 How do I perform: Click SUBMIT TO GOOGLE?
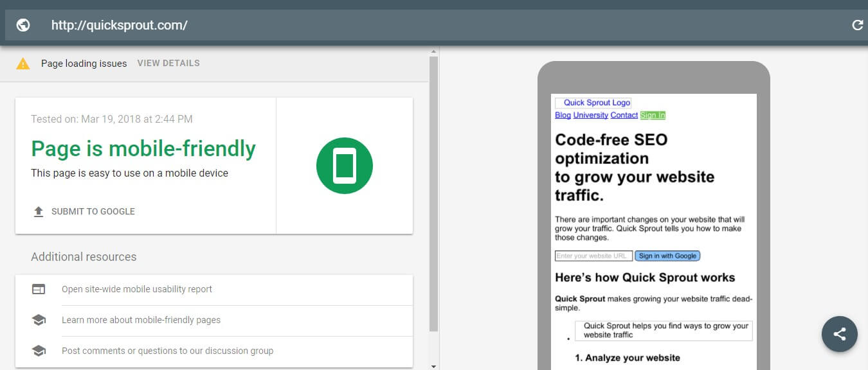[x=93, y=211]
